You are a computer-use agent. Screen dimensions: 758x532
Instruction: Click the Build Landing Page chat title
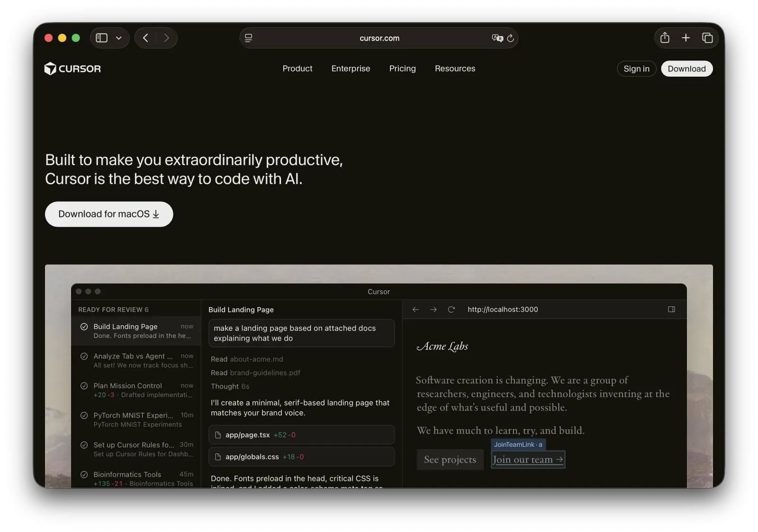(x=241, y=310)
